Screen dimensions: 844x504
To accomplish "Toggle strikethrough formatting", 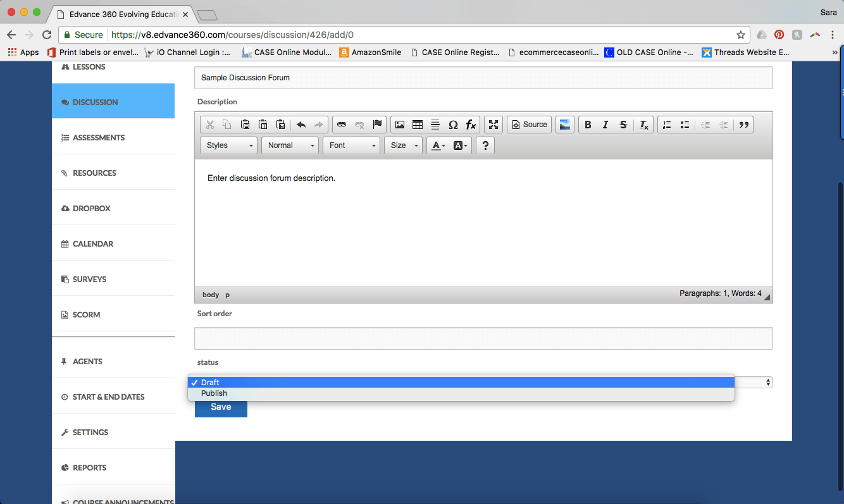I will [x=623, y=125].
